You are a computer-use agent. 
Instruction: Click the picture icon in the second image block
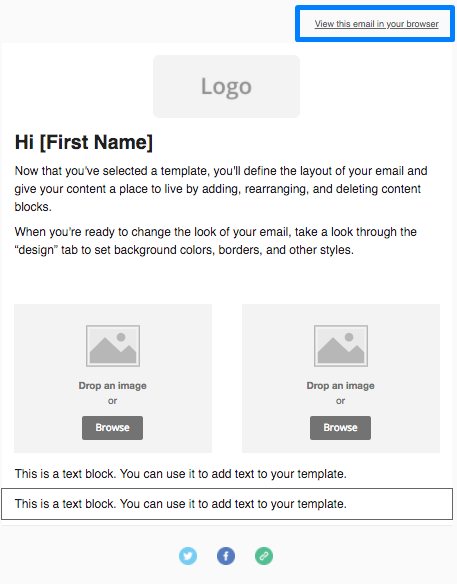[x=341, y=346]
